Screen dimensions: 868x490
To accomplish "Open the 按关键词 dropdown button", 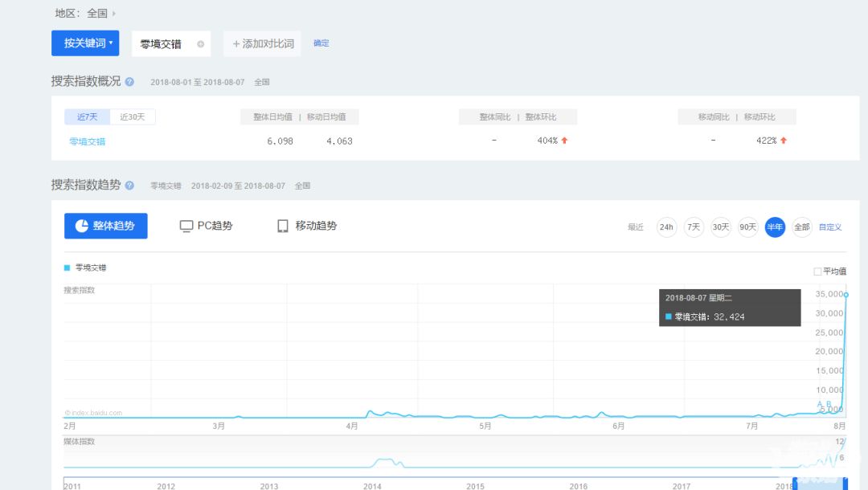I will [85, 43].
